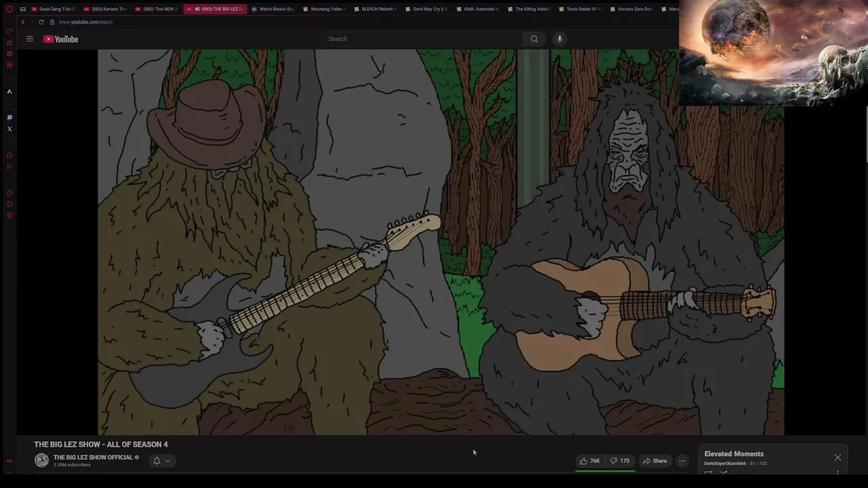This screenshot has height=488, width=868.
Task: Click the page vertical scrollbar
Action: (x=866, y=134)
